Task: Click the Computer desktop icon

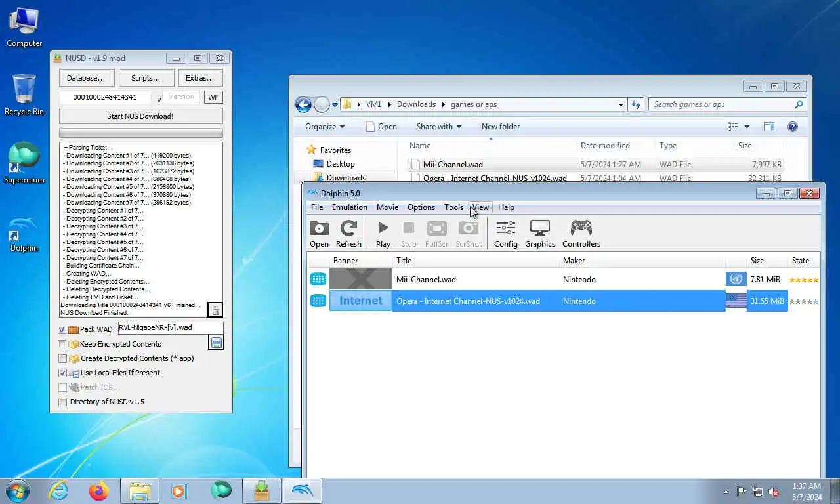Action: click(24, 27)
